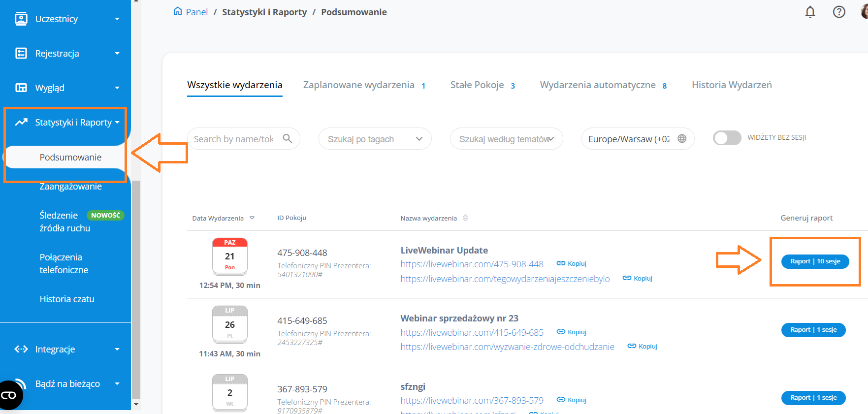Click the search magnifier icon
The height and width of the screenshot is (414, 868).
(288, 139)
